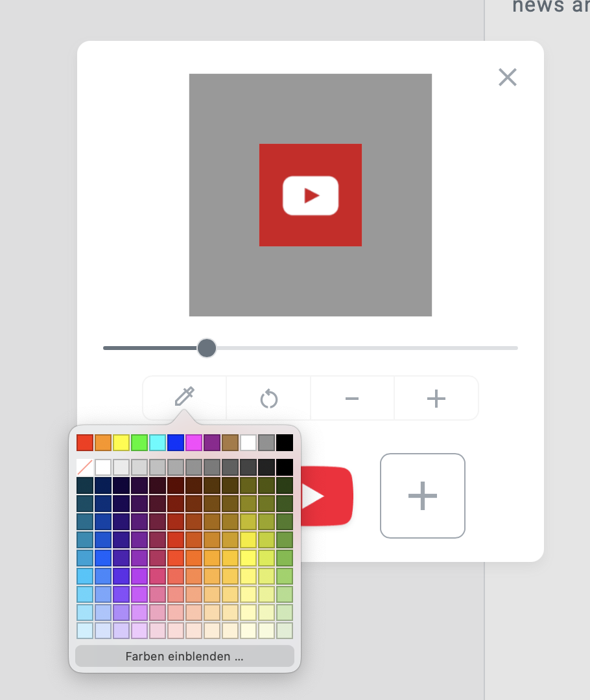Pick the red swatch in top row

point(85,443)
